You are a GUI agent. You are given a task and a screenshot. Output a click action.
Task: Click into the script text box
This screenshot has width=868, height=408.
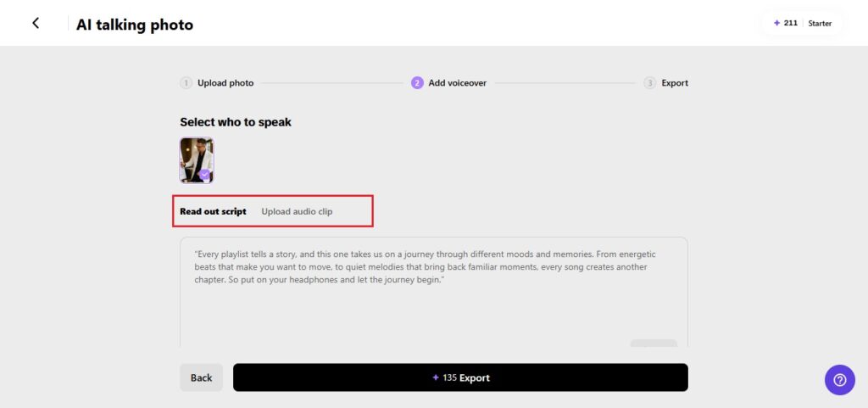(434, 292)
